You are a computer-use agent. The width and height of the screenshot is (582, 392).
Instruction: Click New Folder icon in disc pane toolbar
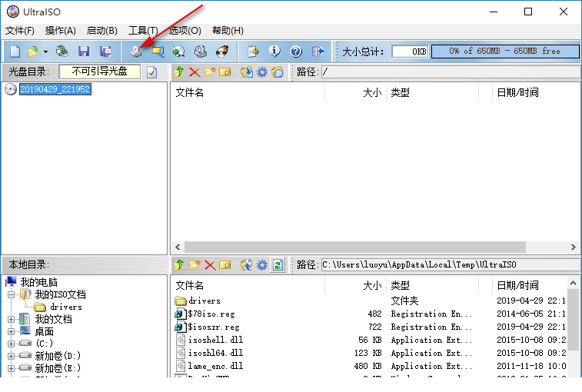tap(210, 72)
